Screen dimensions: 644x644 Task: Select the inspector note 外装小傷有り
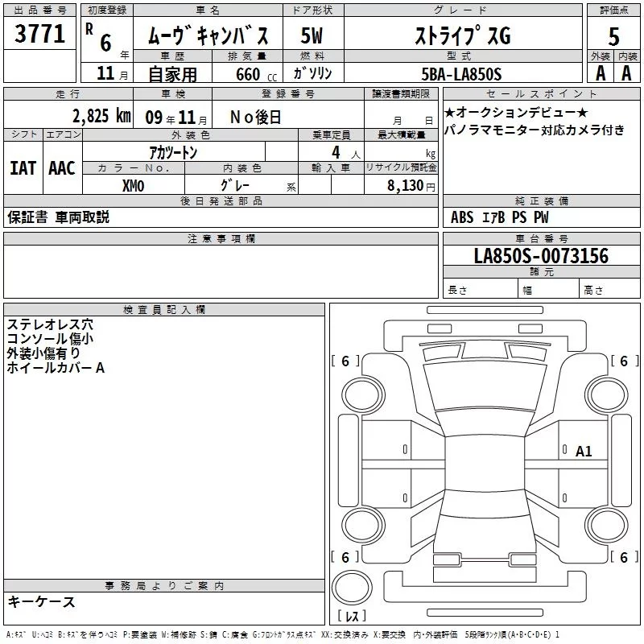pos(43,353)
